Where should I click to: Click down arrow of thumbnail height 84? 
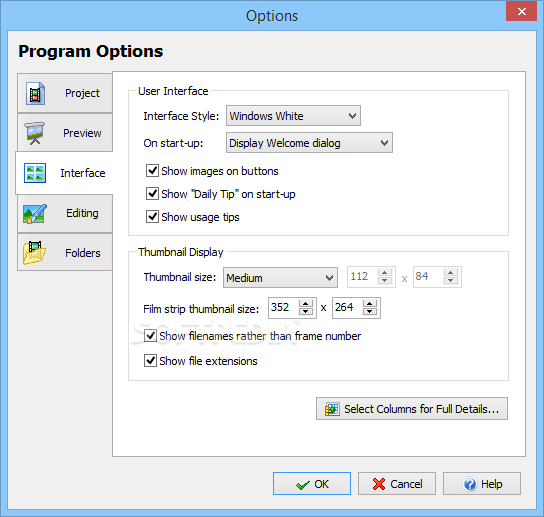(x=450, y=281)
